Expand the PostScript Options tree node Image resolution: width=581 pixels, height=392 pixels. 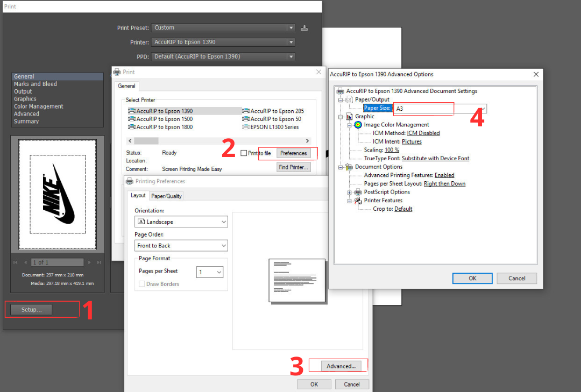pyautogui.click(x=350, y=193)
